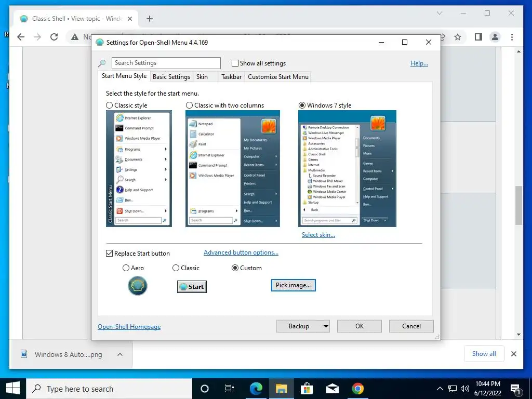Click Chrome's forward arrow
Screen dimensions: 532x399
(x=37, y=37)
